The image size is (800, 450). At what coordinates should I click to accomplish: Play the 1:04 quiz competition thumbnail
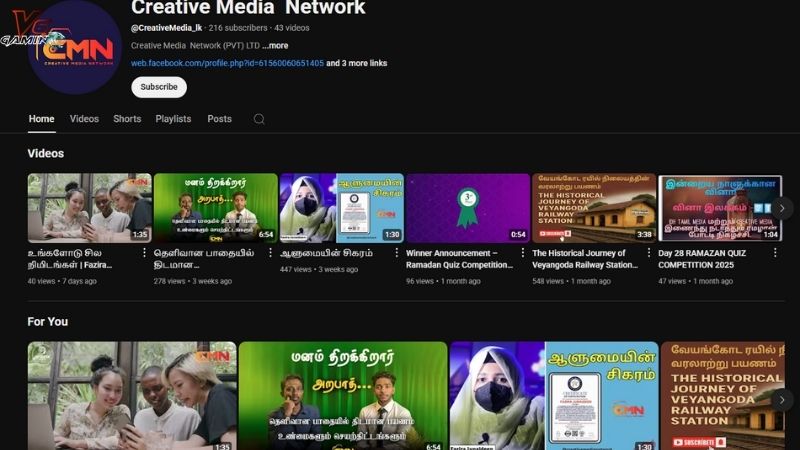click(x=720, y=208)
